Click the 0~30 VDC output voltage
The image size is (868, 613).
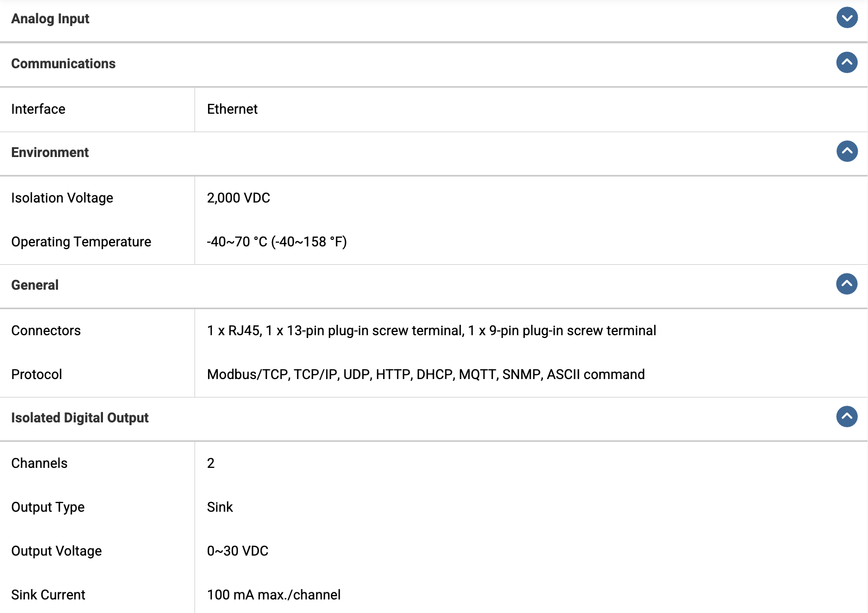click(x=238, y=551)
